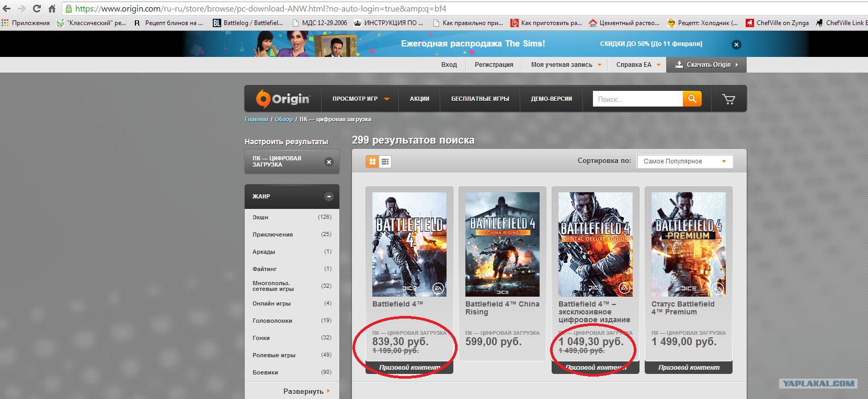Reload the page with refresh icon

[37, 8]
